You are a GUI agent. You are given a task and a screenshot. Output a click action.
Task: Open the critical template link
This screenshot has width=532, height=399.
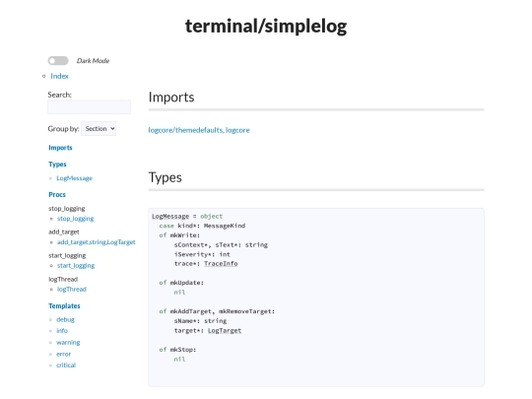[66, 366]
